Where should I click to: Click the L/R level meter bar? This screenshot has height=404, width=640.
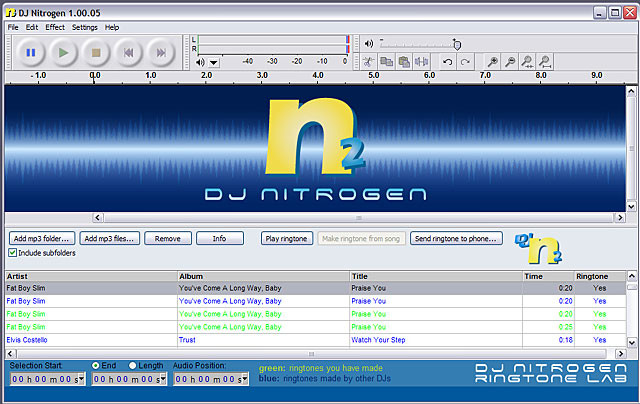[273, 44]
